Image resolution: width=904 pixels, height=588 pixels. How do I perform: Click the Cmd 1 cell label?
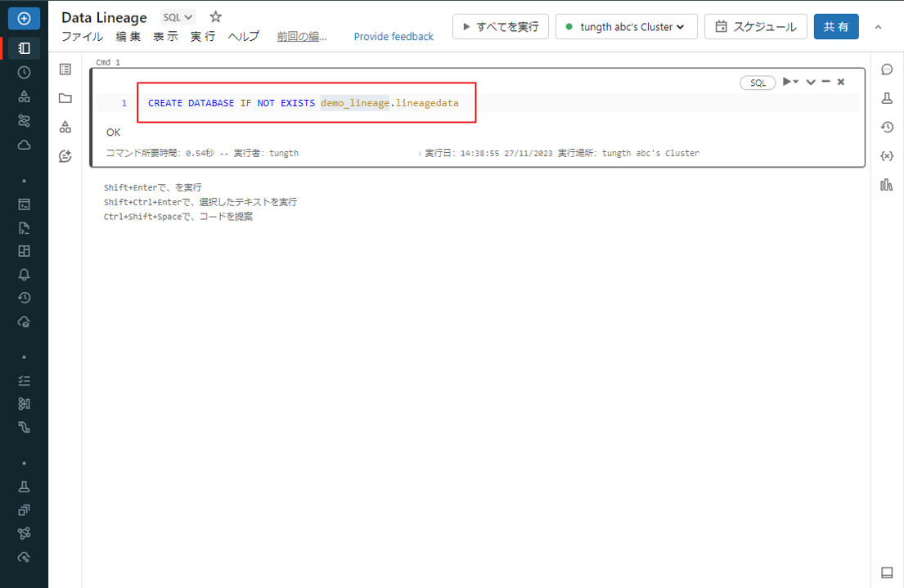[108, 62]
